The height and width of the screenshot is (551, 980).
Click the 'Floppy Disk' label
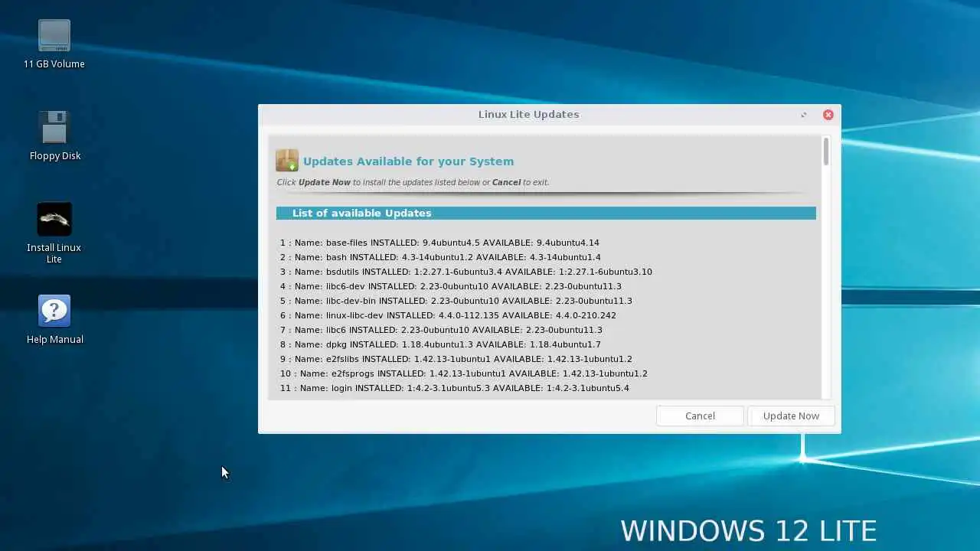tap(55, 156)
